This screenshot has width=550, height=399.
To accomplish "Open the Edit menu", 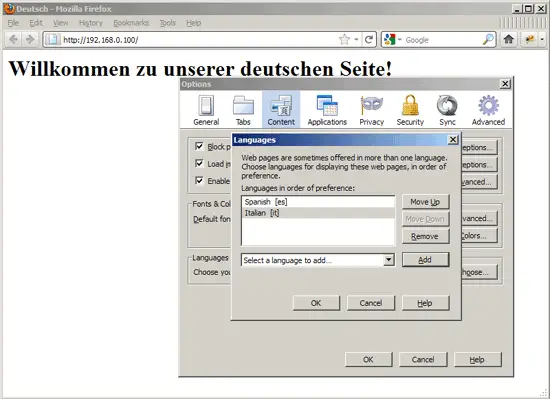I will coord(36,23).
